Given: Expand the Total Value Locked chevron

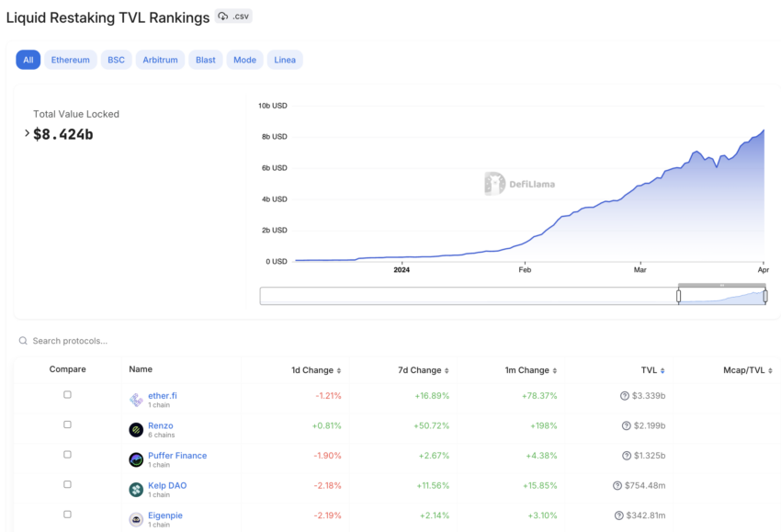Looking at the screenshot, I should tap(26, 133).
